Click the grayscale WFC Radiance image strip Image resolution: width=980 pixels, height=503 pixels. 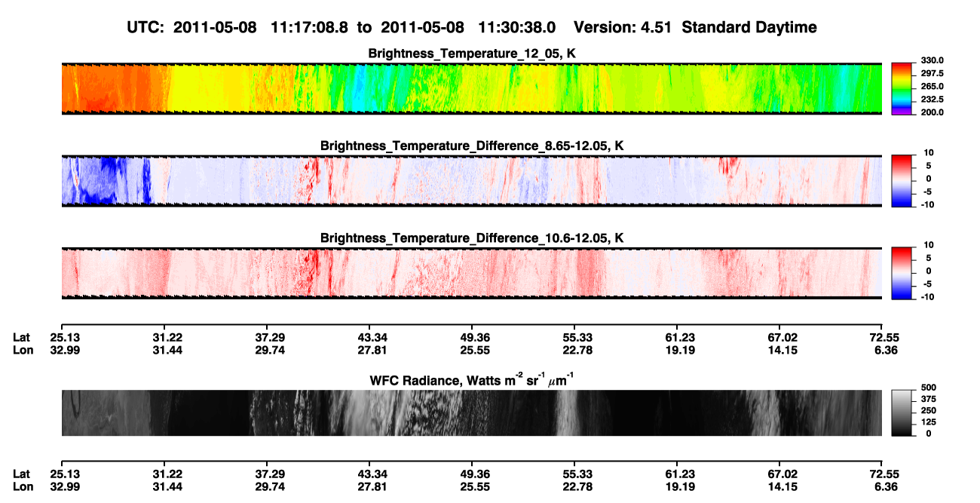[x=472, y=413]
